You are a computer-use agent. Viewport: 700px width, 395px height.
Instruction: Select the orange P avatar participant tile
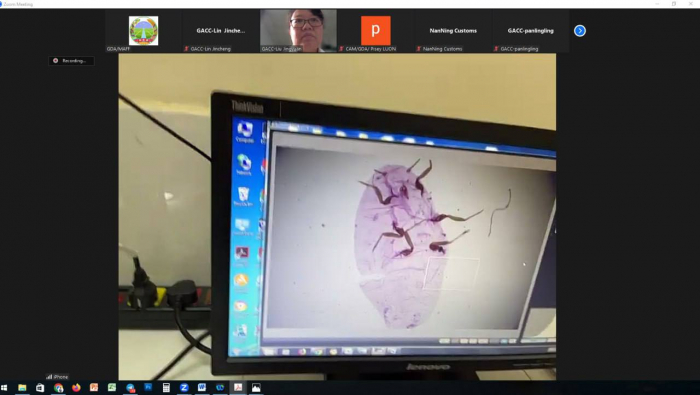point(376,31)
